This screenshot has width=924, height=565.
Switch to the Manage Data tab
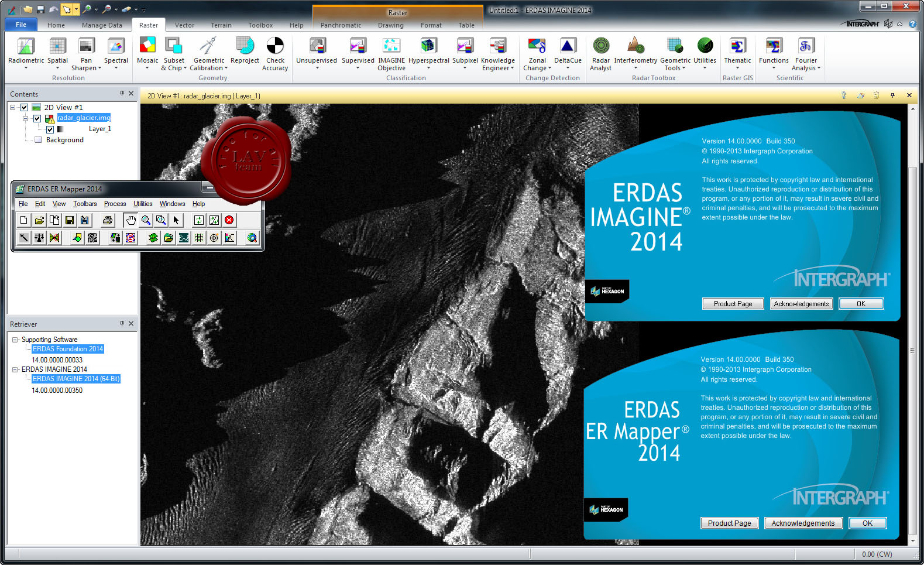(x=102, y=25)
